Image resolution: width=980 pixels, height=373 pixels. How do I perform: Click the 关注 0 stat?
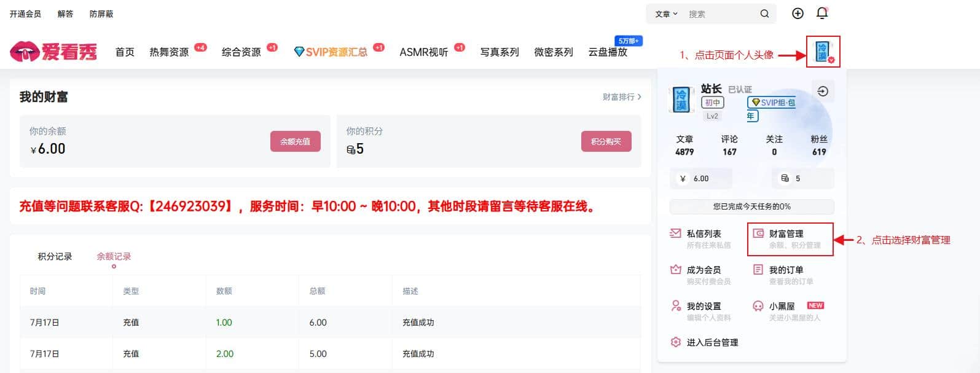(x=774, y=146)
